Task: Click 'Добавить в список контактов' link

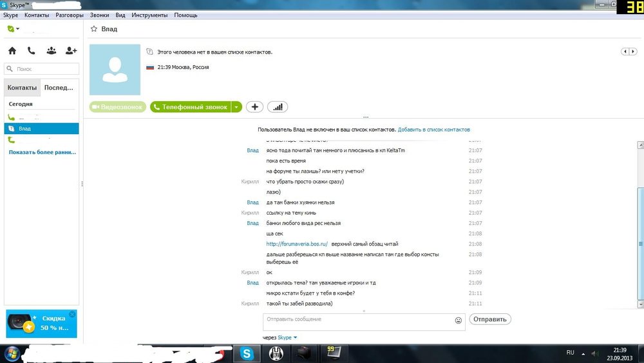Action: tap(433, 130)
